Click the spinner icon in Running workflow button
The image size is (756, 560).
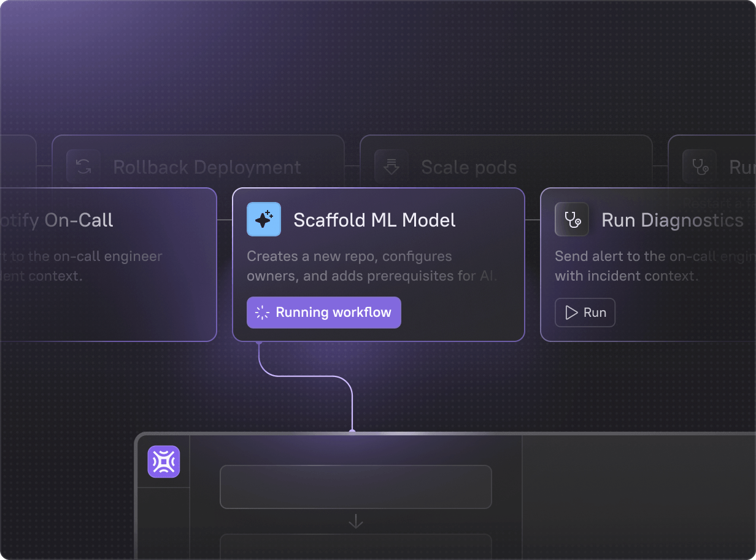click(x=263, y=313)
